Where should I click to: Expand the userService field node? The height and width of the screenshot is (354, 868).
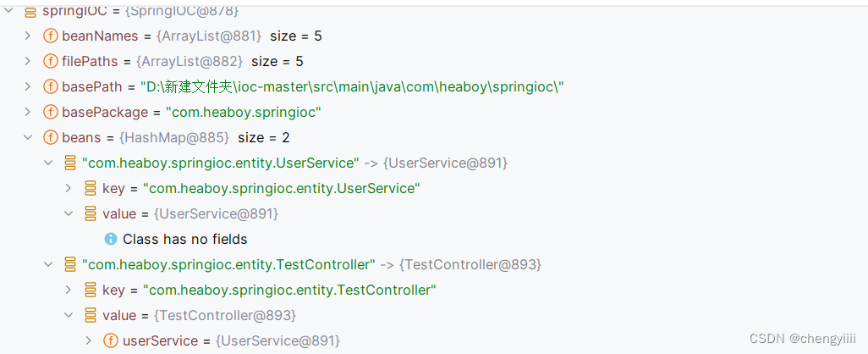[89, 340]
